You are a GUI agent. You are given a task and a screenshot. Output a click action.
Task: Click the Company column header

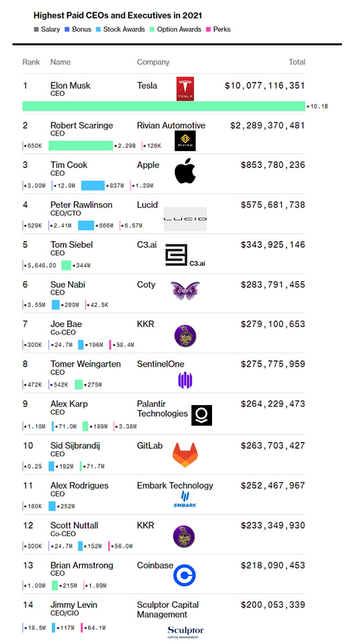coord(153,62)
